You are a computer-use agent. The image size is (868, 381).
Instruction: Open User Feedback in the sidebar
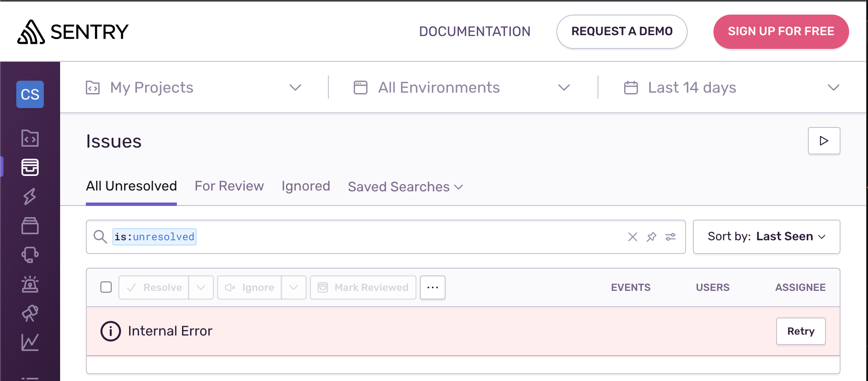click(30, 255)
